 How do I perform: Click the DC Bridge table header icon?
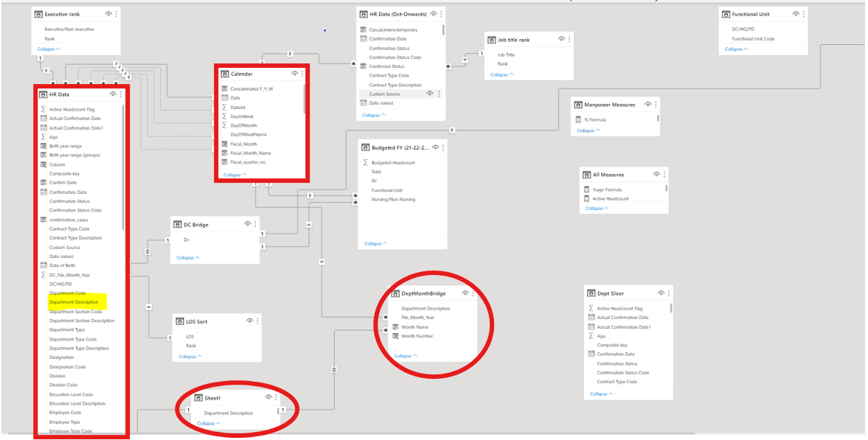coord(178,225)
